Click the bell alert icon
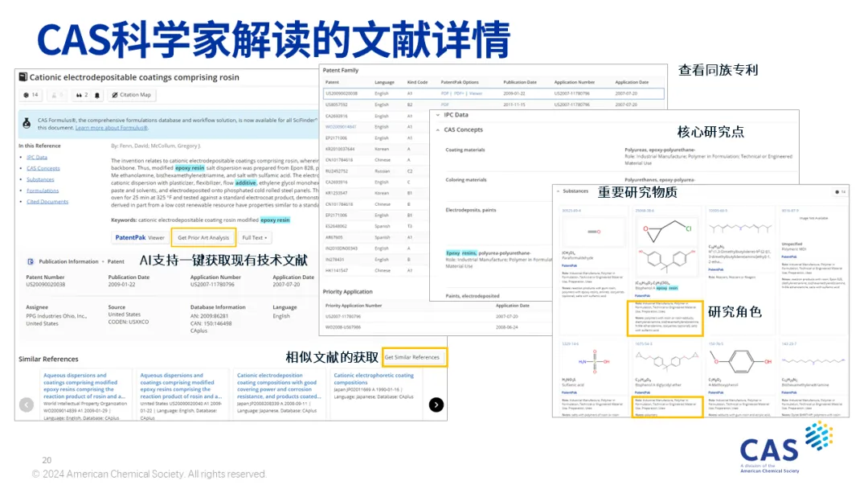 pyautogui.click(x=97, y=95)
